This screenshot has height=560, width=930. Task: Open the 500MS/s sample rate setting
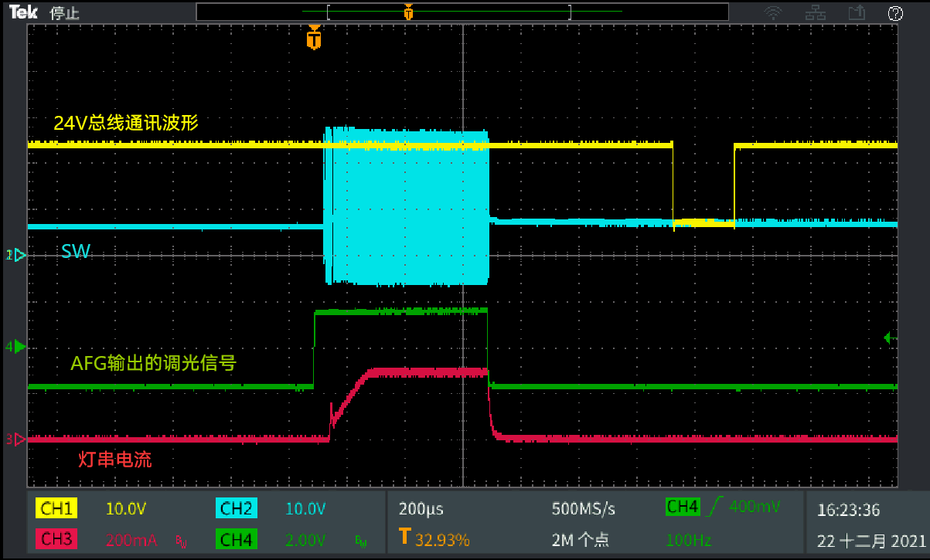(x=584, y=509)
